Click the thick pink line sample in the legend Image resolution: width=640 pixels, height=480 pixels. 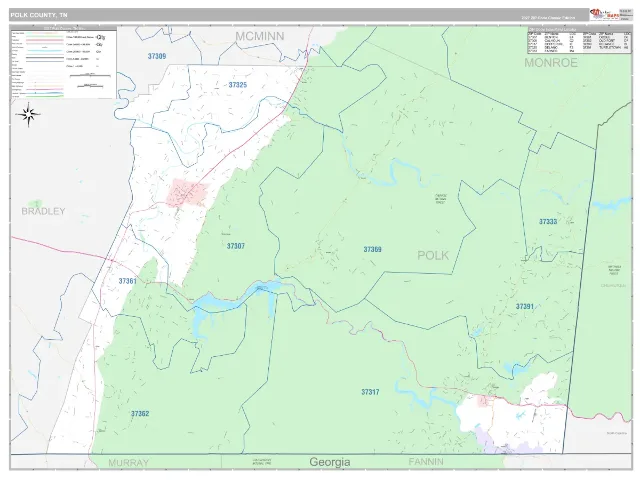click(44, 40)
